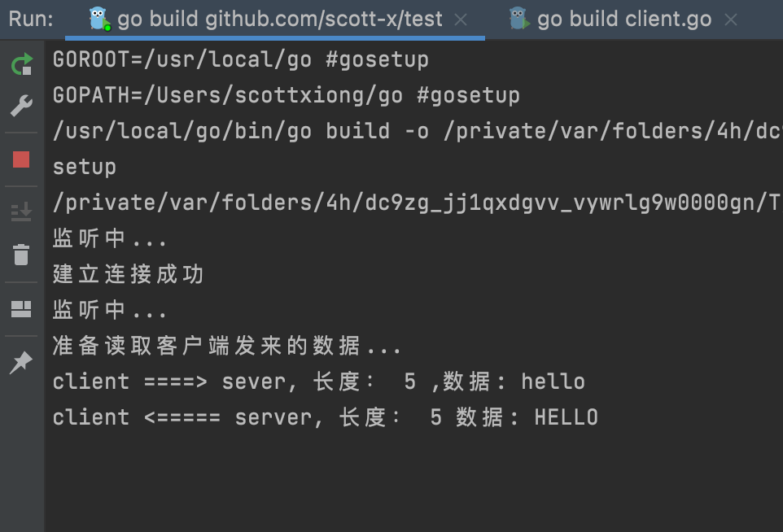Open run configuration via wrench icon
The width and height of the screenshot is (783, 532).
coord(21,106)
